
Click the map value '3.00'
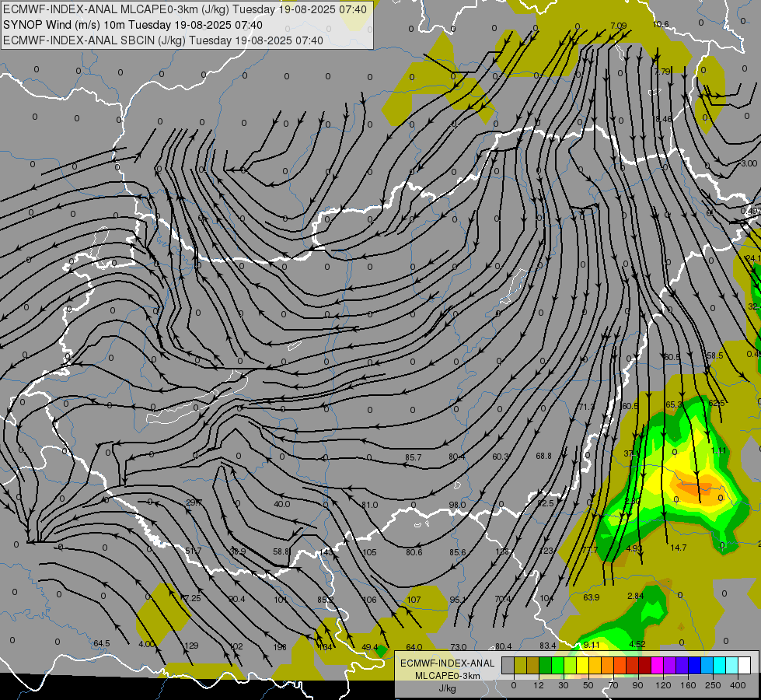(749, 163)
